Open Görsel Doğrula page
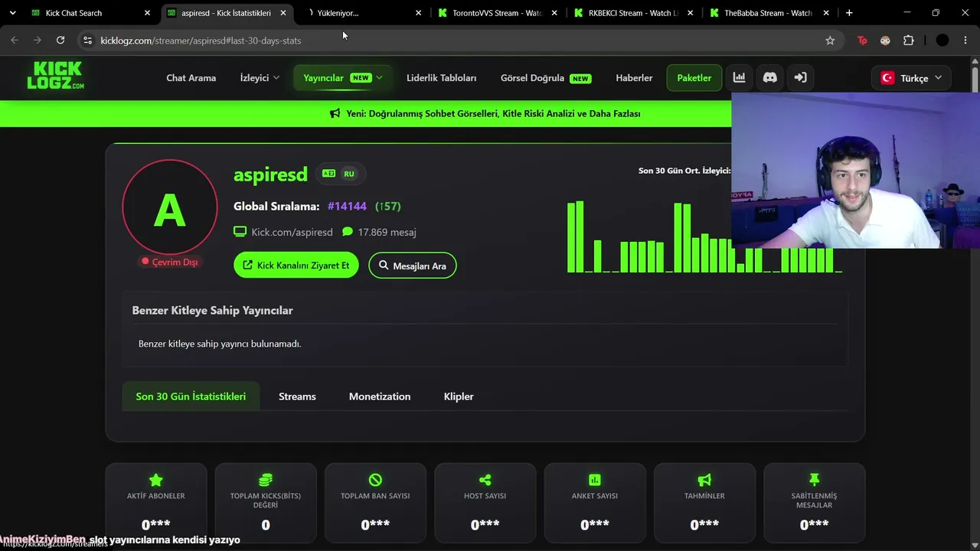980x551 pixels. [545, 77]
